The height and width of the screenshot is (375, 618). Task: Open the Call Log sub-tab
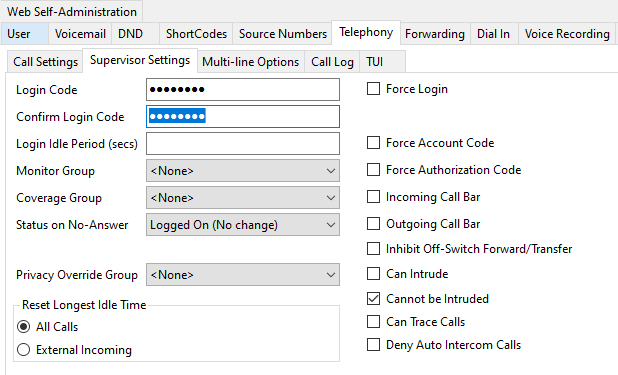[x=332, y=62]
